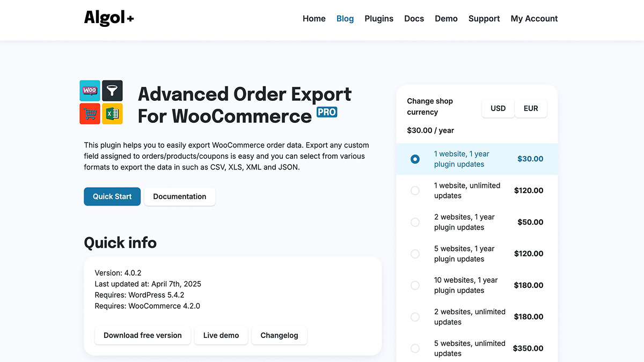Click Requires: WordPress 5.4.2 line
The image size is (644, 362).
point(140,295)
